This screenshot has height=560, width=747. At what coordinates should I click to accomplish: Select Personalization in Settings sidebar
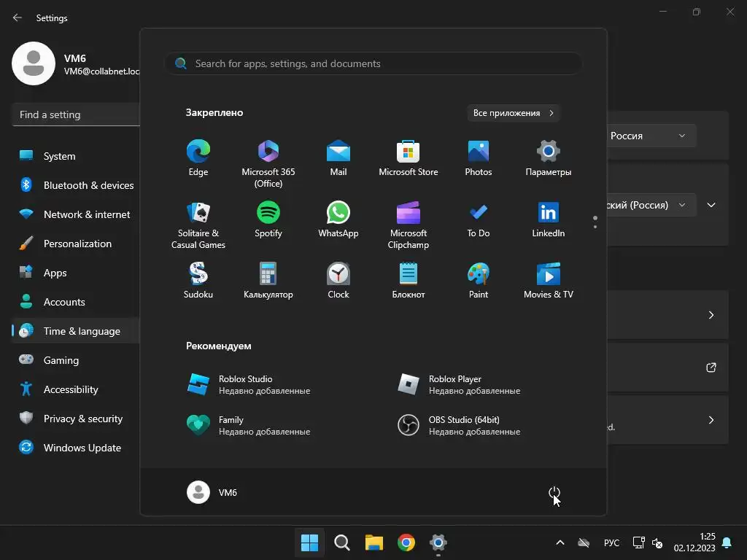click(76, 244)
